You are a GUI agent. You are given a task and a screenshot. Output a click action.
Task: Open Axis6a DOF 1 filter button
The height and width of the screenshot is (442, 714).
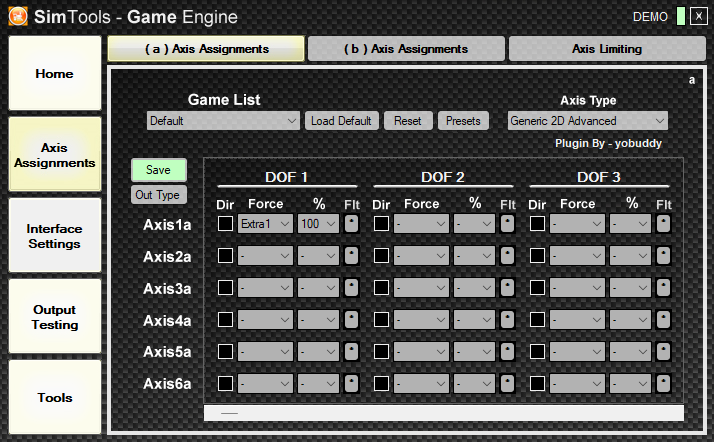(351, 383)
